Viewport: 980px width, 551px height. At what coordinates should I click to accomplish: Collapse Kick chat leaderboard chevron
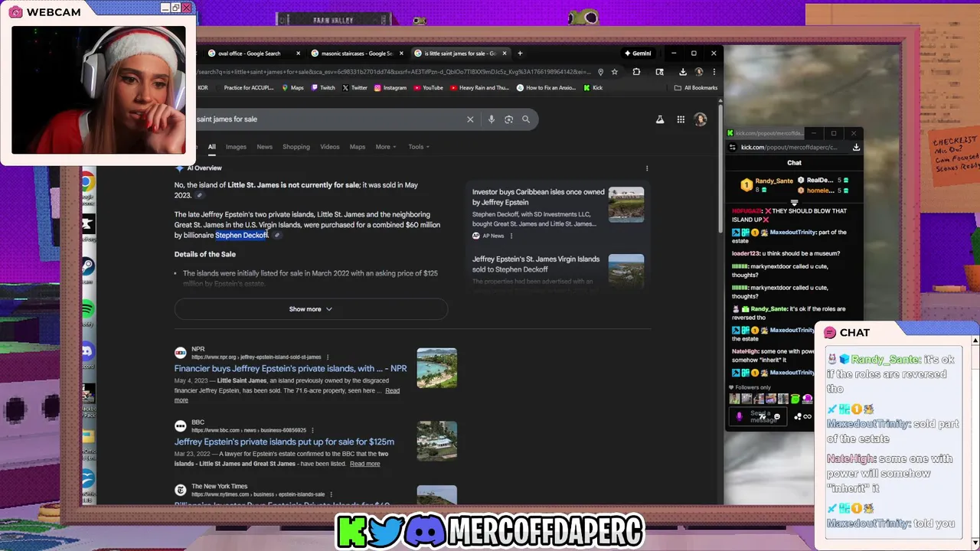click(794, 203)
